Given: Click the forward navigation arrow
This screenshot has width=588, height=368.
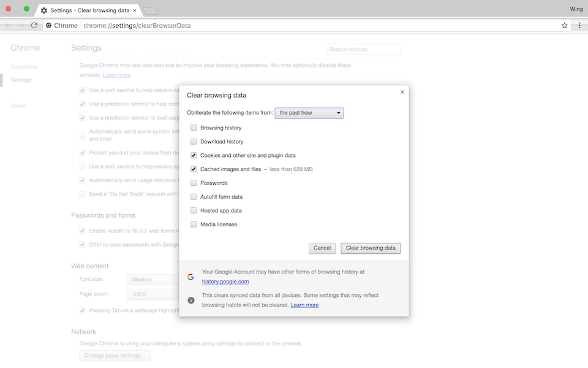Looking at the screenshot, I should (x=21, y=26).
